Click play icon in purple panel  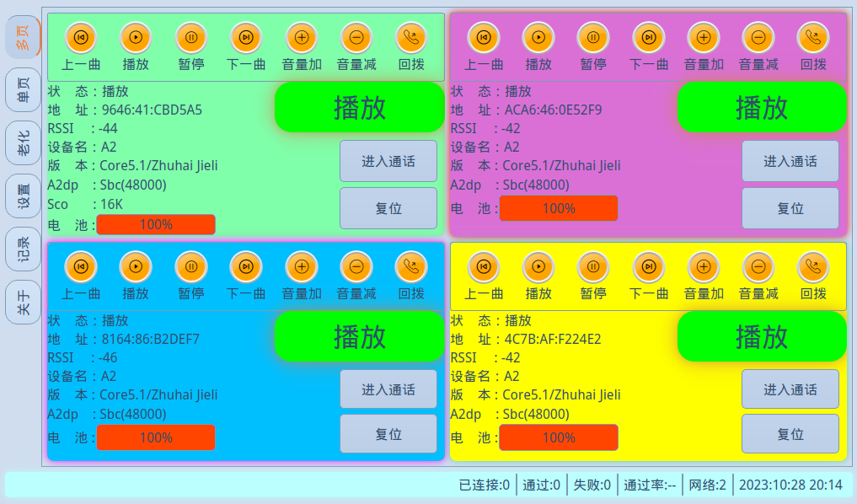coord(538,38)
